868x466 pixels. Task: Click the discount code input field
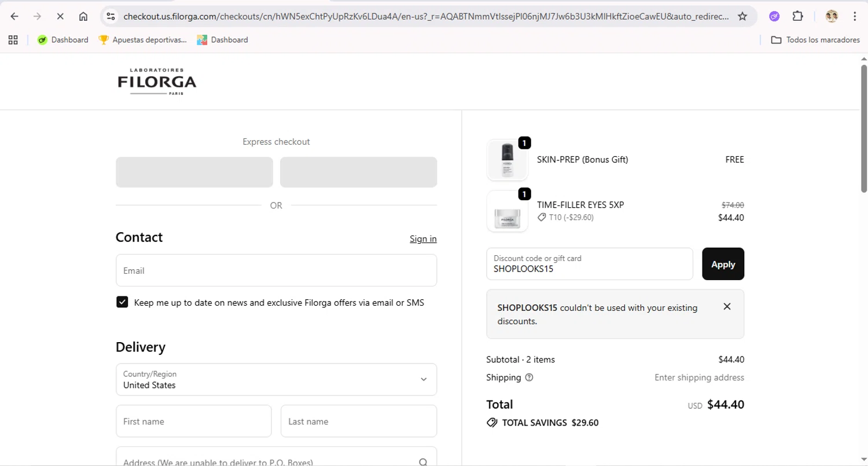coord(590,264)
